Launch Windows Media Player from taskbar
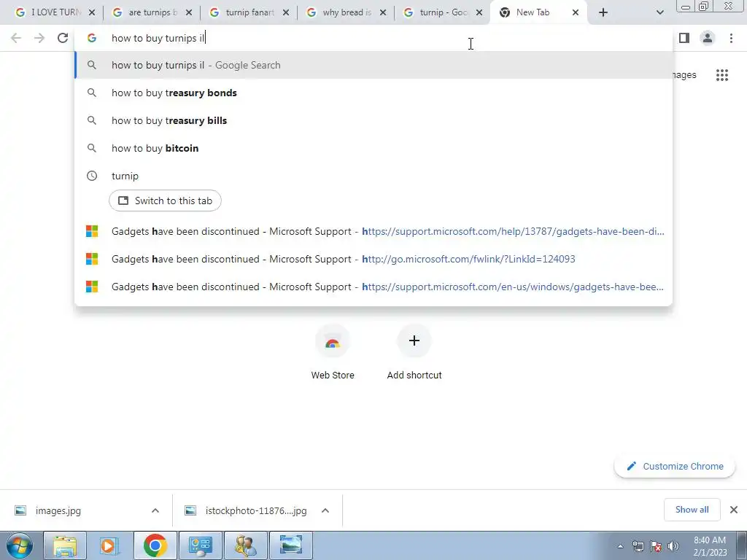Screen dimensions: 747x560 click(x=109, y=545)
